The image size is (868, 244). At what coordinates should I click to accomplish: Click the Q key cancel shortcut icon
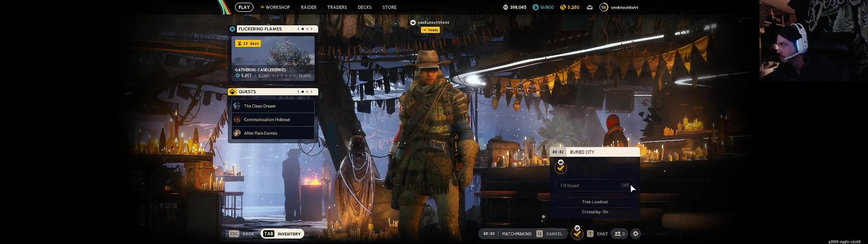pos(539,233)
